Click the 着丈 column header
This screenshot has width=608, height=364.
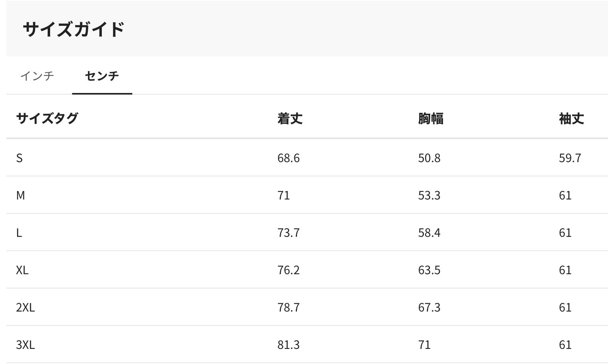click(x=290, y=118)
